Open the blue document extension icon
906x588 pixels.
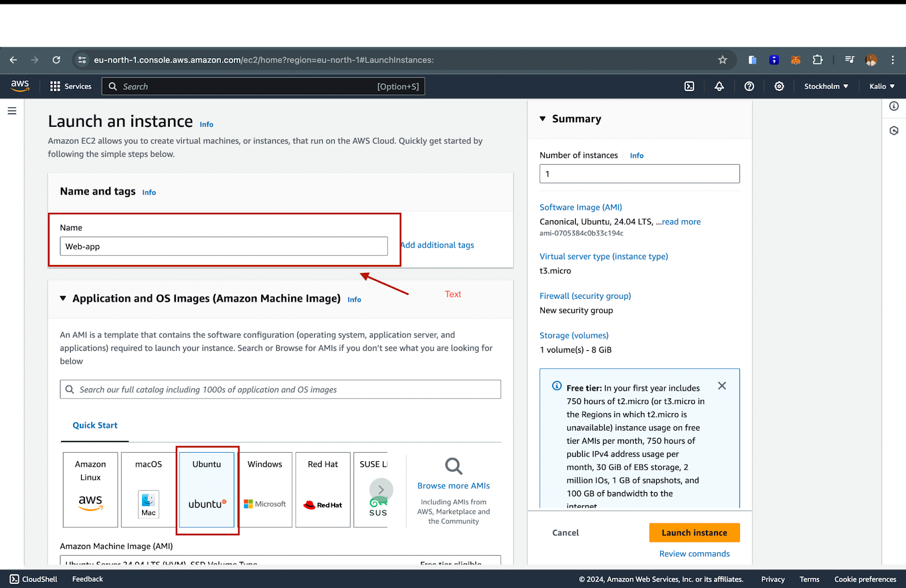pyautogui.click(x=753, y=60)
